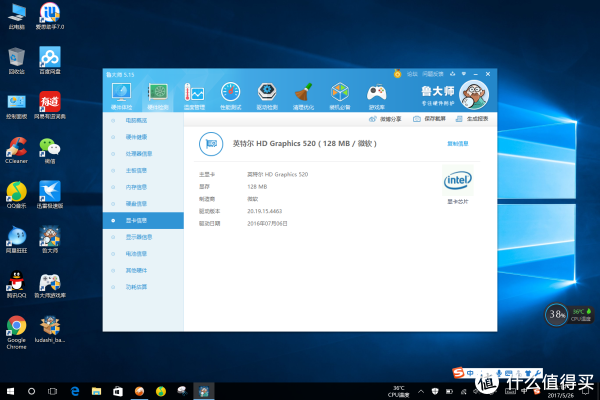Open 鲁大师 desktop shortcut

(x=50, y=240)
